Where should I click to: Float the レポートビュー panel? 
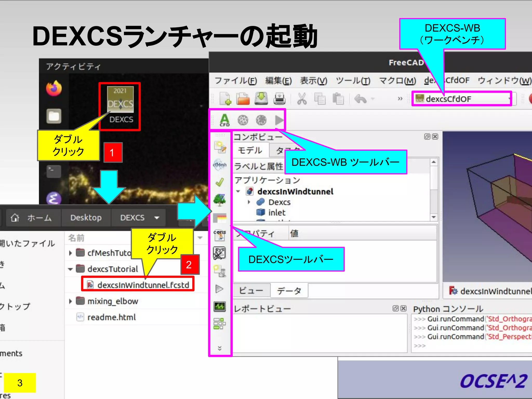395,308
